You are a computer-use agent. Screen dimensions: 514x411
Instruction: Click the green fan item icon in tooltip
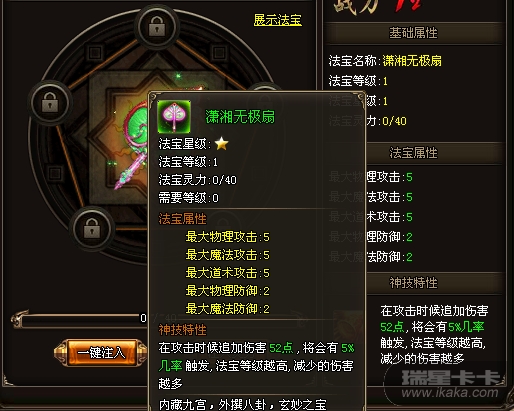point(174,117)
